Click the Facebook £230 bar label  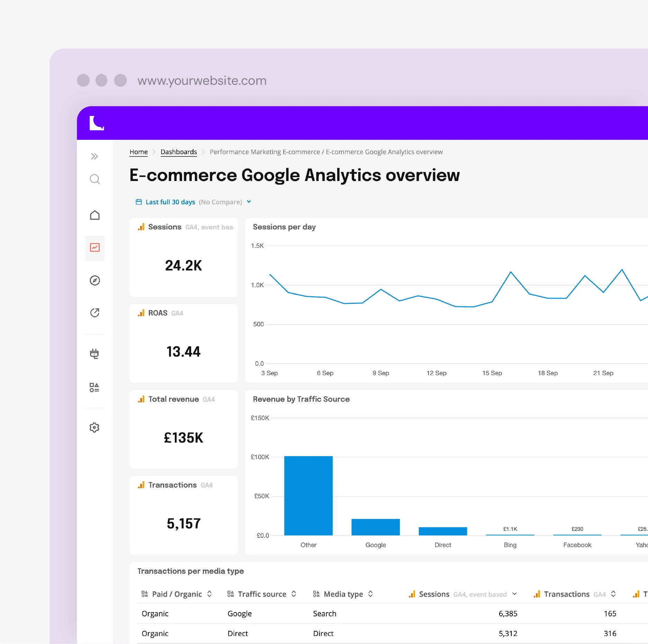(577, 529)
